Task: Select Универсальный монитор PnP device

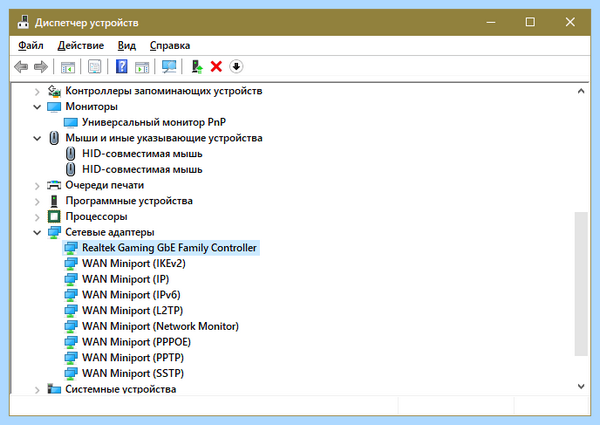Action: [x=154, y=122]
